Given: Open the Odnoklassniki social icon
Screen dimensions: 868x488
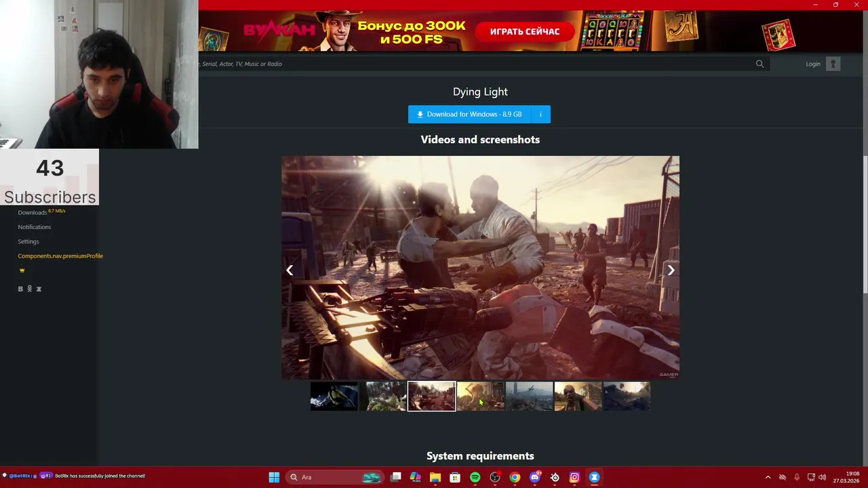Looking at the screenshot, I should pos(29,289).
